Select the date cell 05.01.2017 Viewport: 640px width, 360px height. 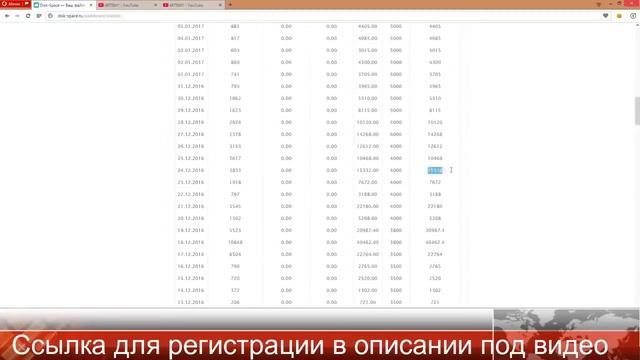click(191, 26)
